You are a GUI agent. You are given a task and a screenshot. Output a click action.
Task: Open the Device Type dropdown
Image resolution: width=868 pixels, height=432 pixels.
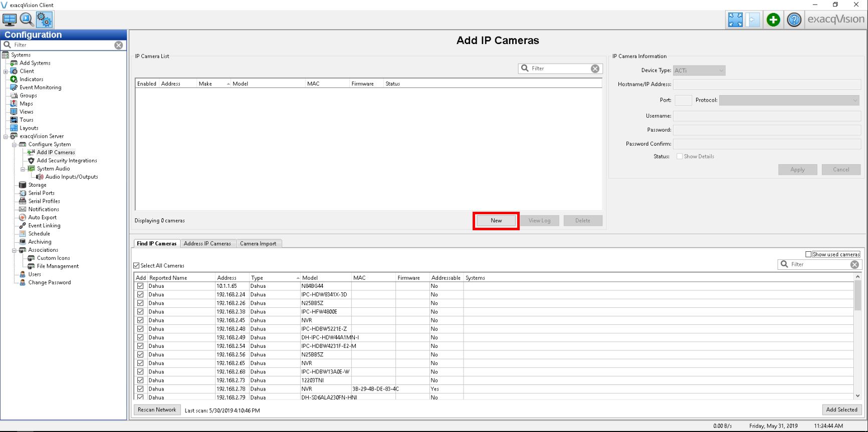699,71
